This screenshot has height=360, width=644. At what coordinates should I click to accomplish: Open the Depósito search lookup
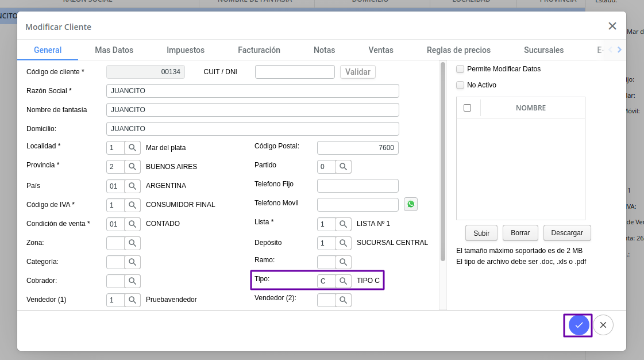click(344, 243)
